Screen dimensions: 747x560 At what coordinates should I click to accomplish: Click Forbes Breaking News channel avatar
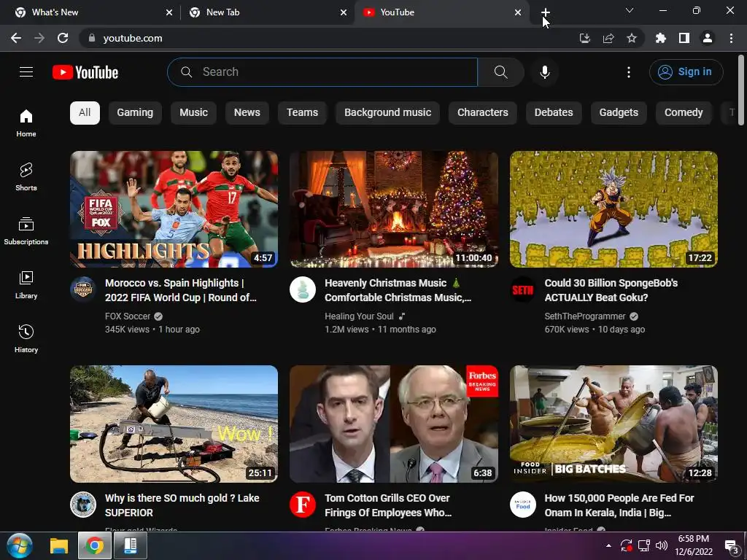pos(303,505)
